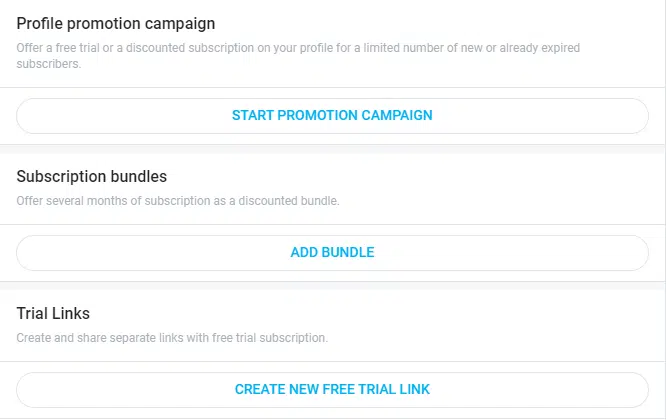Screen dimensions: 666x420
Task: Click the subscription bundles description text
Action: click(178, 200)
